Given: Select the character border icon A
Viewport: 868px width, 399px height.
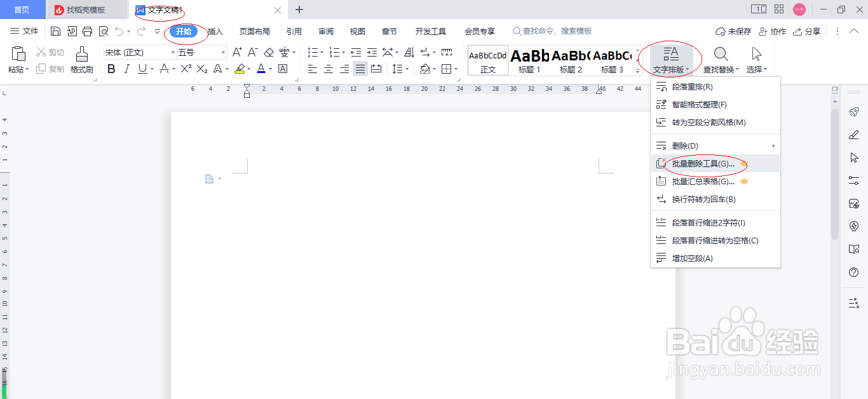Looking at the screenshot, I should click(x=283, y=68).
